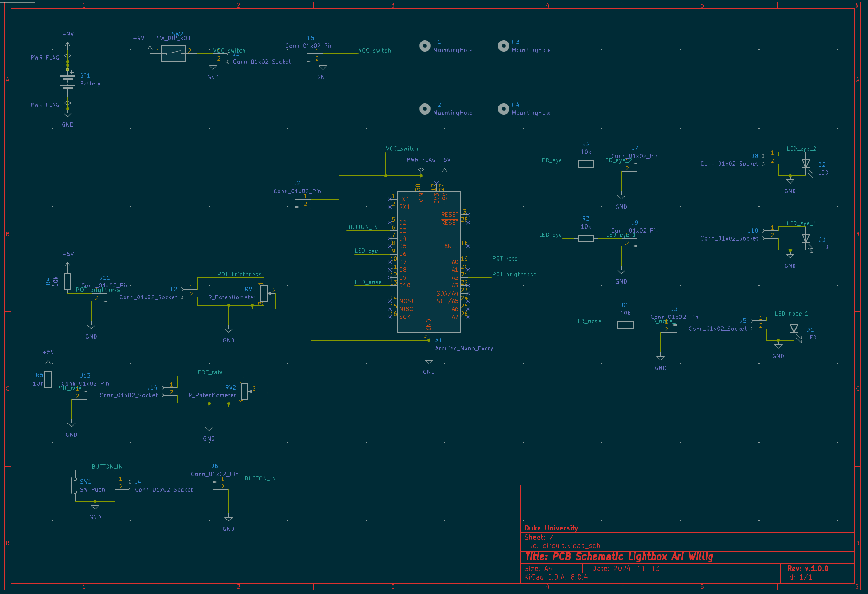Click the Size: A4 field

pos(538,569)
